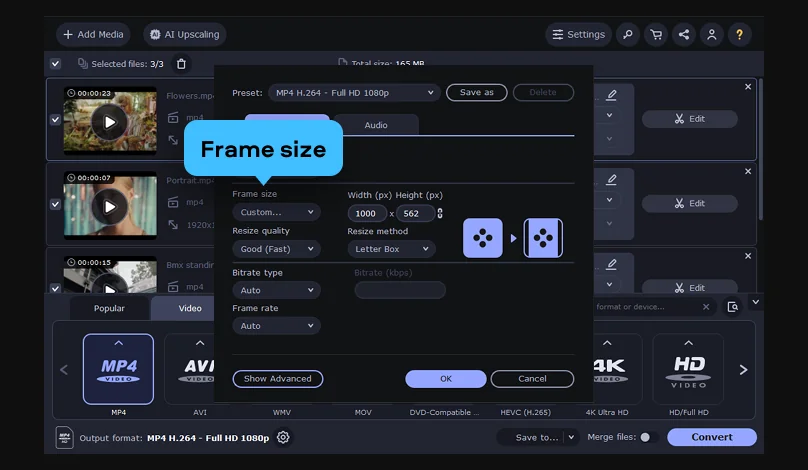808x470 pixels.
Task: Click the Convert button
Action: [x=712, y=437]
